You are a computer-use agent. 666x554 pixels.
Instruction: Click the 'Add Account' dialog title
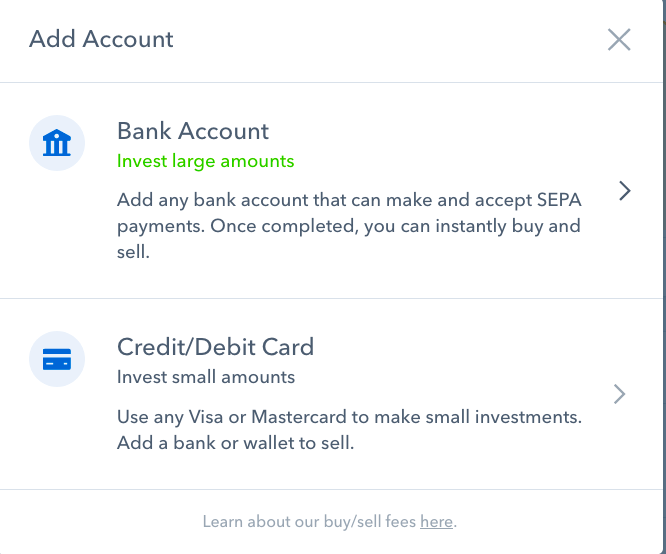[x=101, y=40]
